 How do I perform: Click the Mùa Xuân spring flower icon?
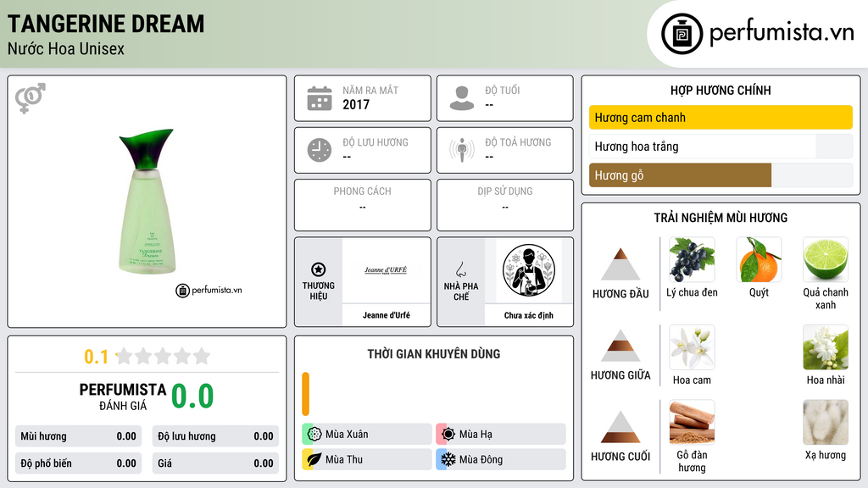click(314, 435)
